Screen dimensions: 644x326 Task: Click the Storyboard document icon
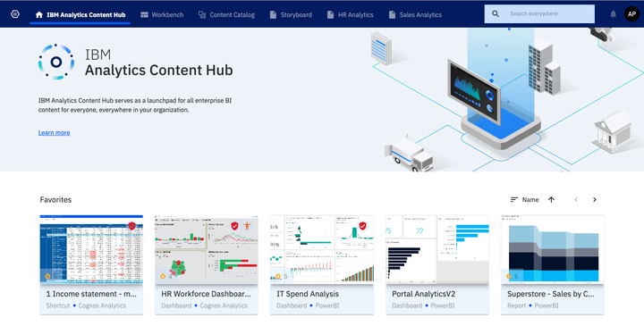273,15
